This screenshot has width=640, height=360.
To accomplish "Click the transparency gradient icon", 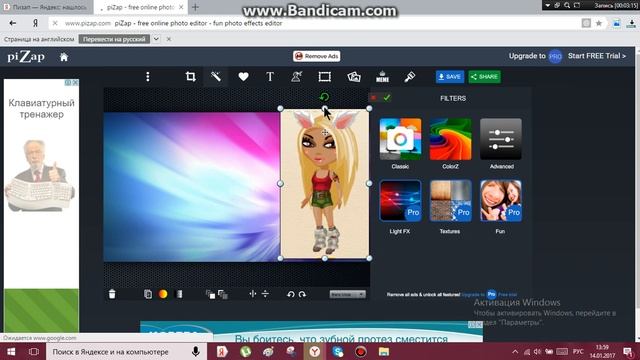I will [179, 294].
